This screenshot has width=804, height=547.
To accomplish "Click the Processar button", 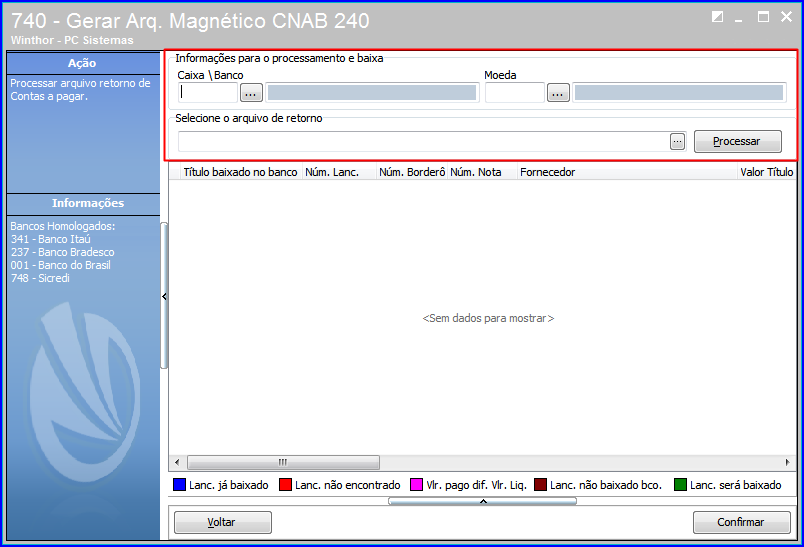I will (x=738, y=141).
